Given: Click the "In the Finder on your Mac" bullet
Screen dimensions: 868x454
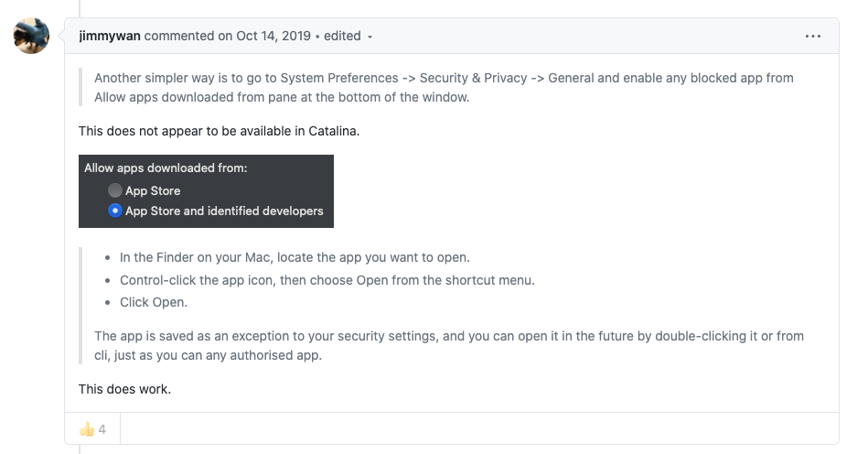Looking at the screenshot, I should tap(295, 257).
